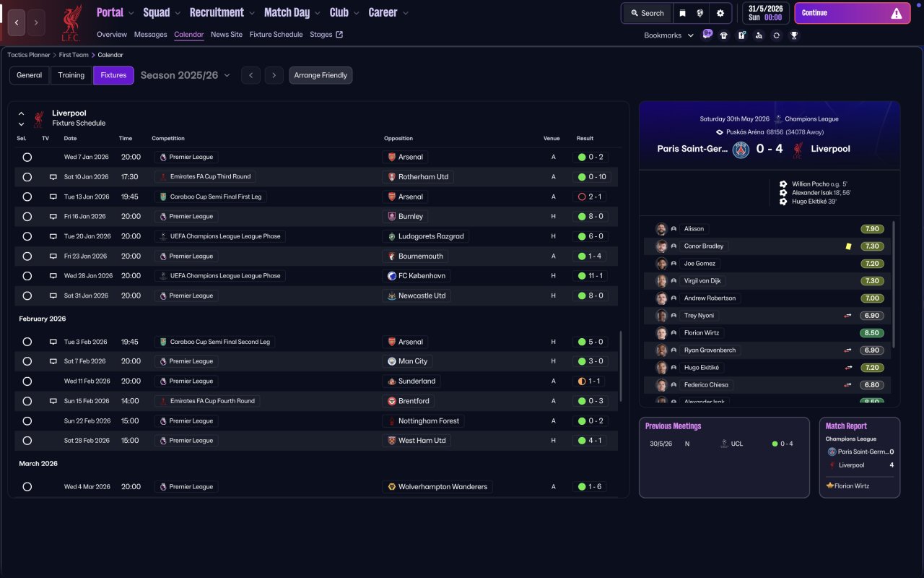Select the Bournemouth fixture radio button
This screenshot has height=578, width=924.
click(27, 256)
